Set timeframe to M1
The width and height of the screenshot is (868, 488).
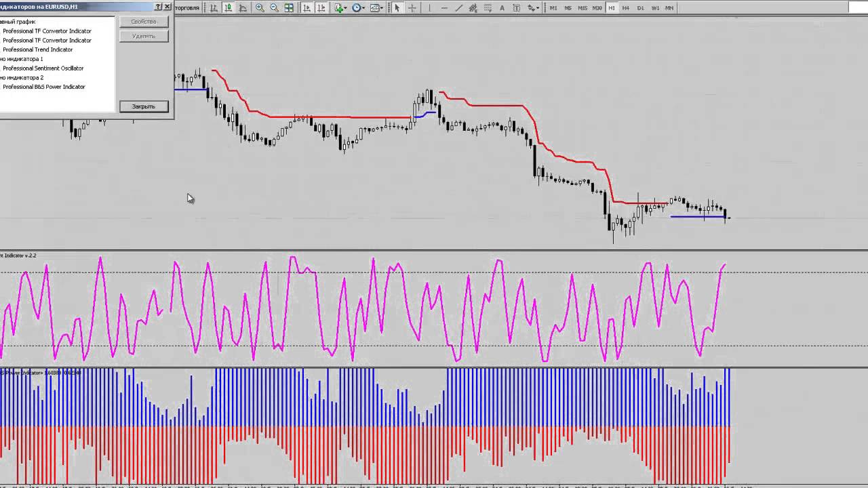(x=553, y=8)
